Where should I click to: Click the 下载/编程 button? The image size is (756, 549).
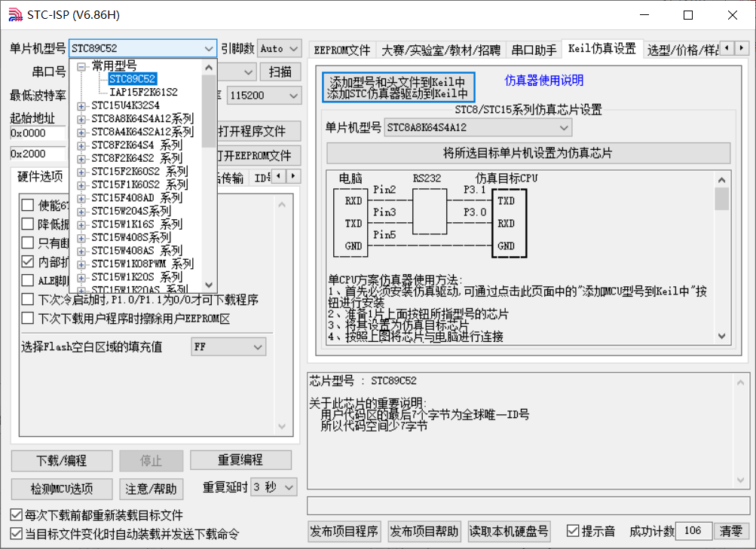(x=61, y=460)
